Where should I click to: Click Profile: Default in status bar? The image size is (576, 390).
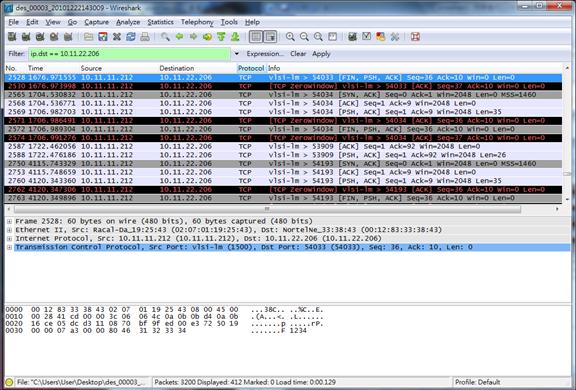477,382
